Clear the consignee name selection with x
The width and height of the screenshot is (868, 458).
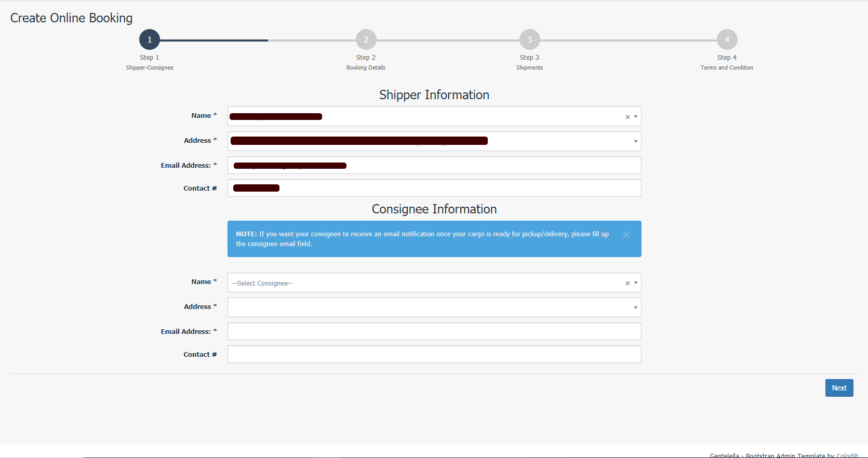coord(627,283)
